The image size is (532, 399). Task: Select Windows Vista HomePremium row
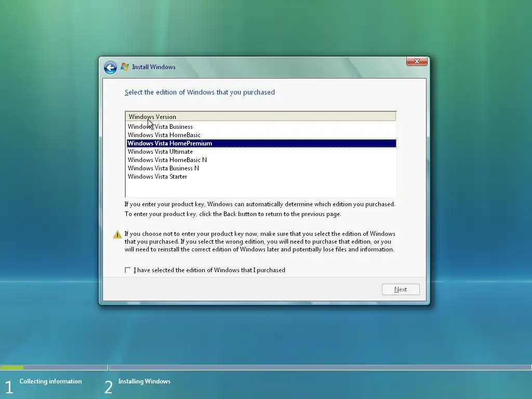(x=261, y=143)
